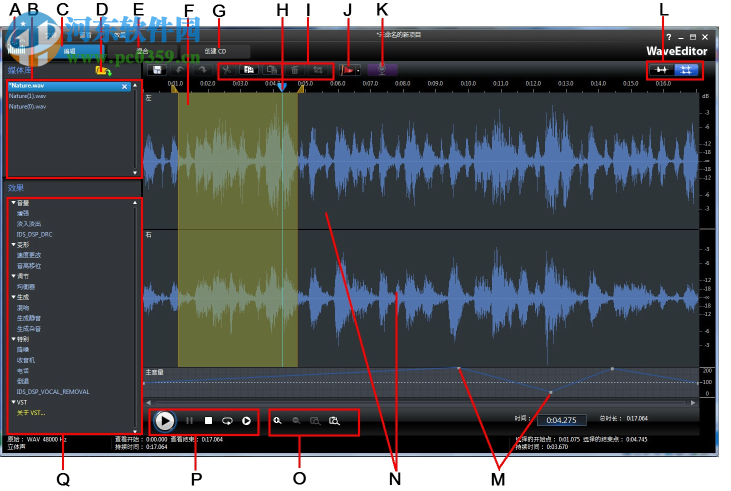Click the Redo arrow button
The image size is (731, 491).
202,70
